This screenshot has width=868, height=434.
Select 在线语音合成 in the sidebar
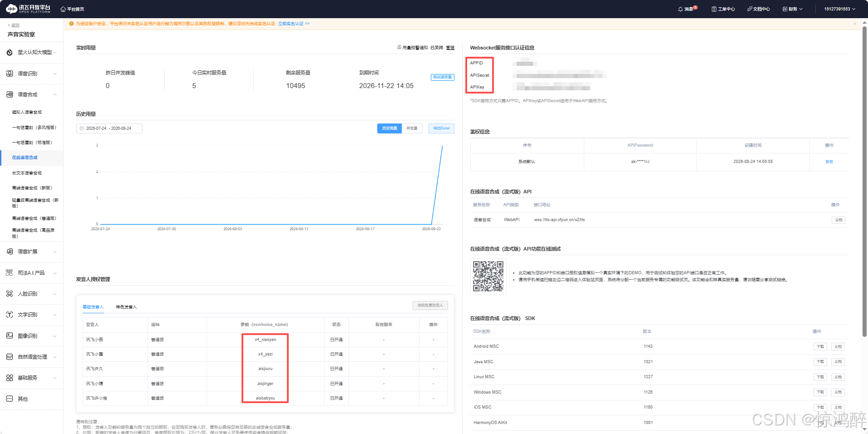coord(25,158)
